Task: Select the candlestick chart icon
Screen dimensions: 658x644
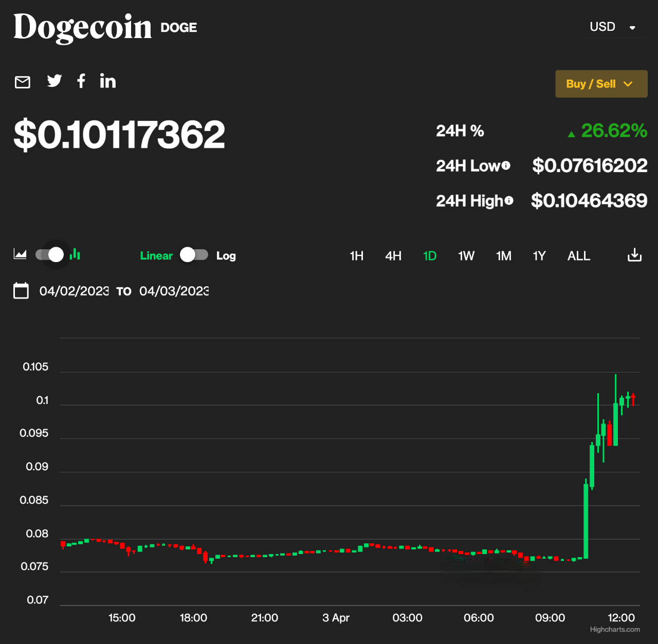Action: (75, 254)
